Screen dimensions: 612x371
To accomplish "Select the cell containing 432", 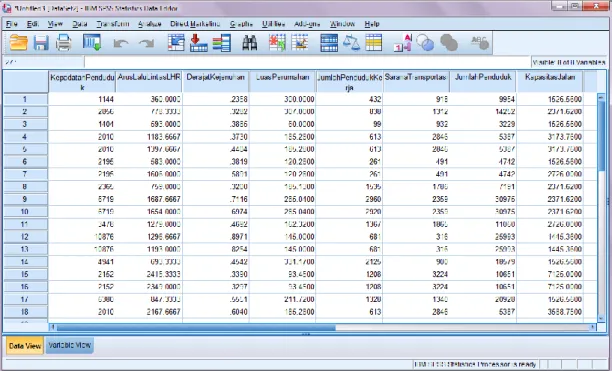I will [x=349, y=99].
